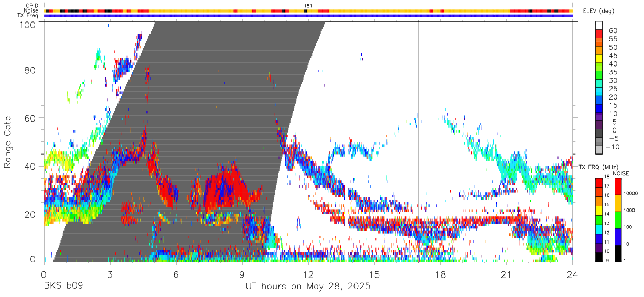The image size is (644, 297).
Task: Select the '-5' label on ELEV colorbar
Action: coord(613,138)
